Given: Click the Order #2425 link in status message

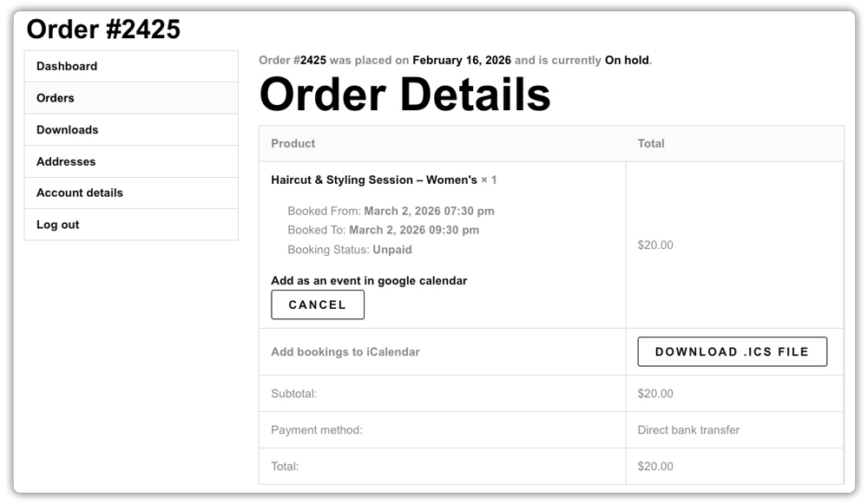Looking at the screenshot, I should (x=289, y=60).
